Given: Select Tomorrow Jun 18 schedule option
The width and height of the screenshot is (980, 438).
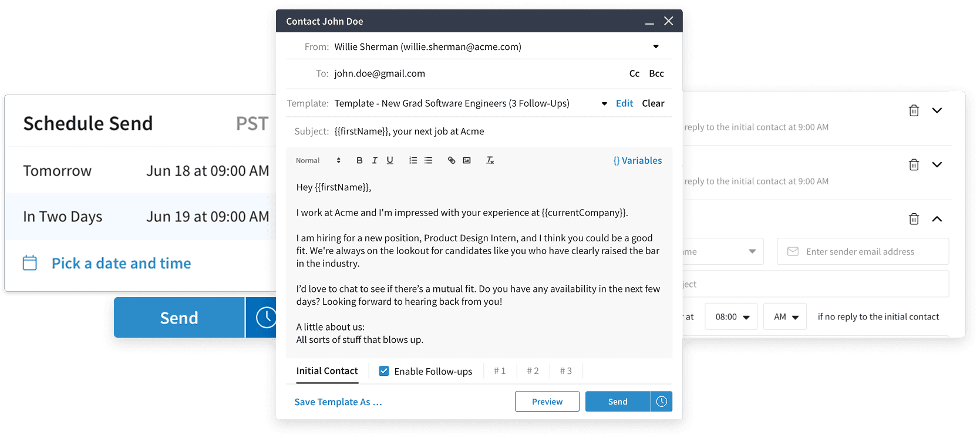Looking at the screenshot, I should 141,171.
